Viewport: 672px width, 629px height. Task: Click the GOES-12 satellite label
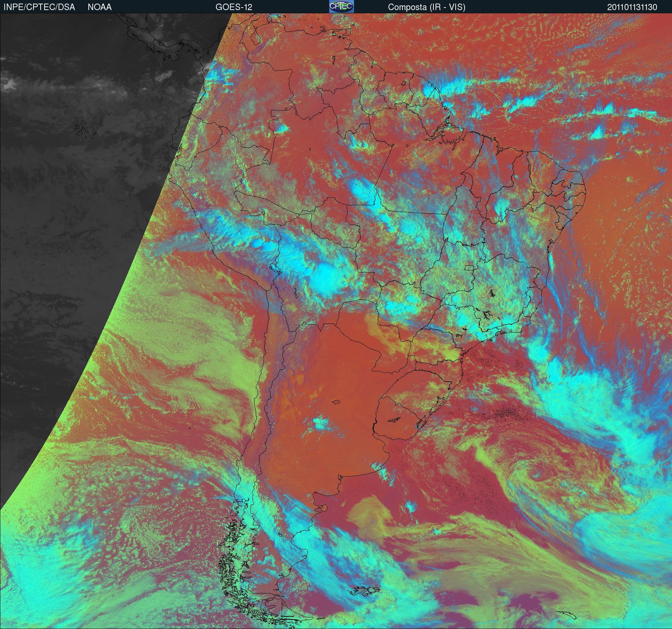coord(234,7)
